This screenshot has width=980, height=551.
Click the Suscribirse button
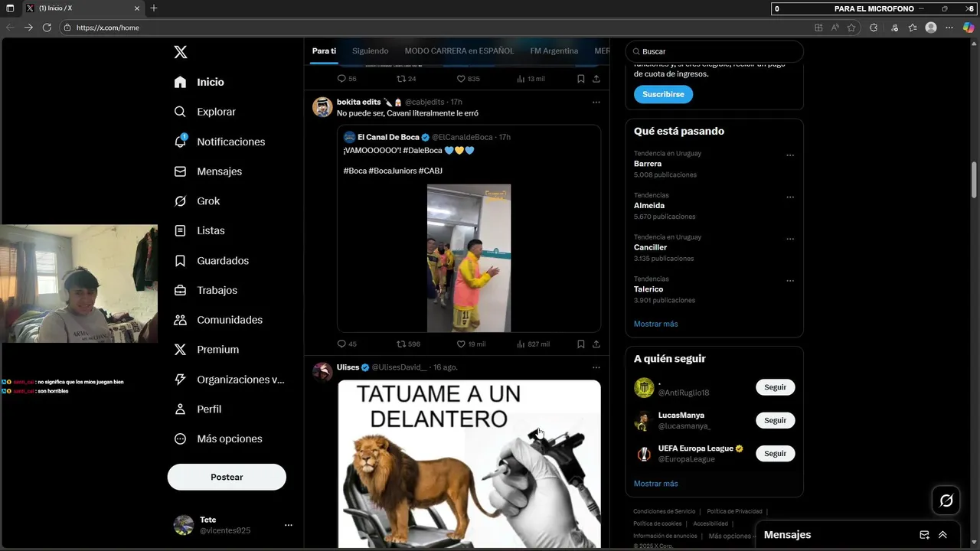tap(663, 94)
